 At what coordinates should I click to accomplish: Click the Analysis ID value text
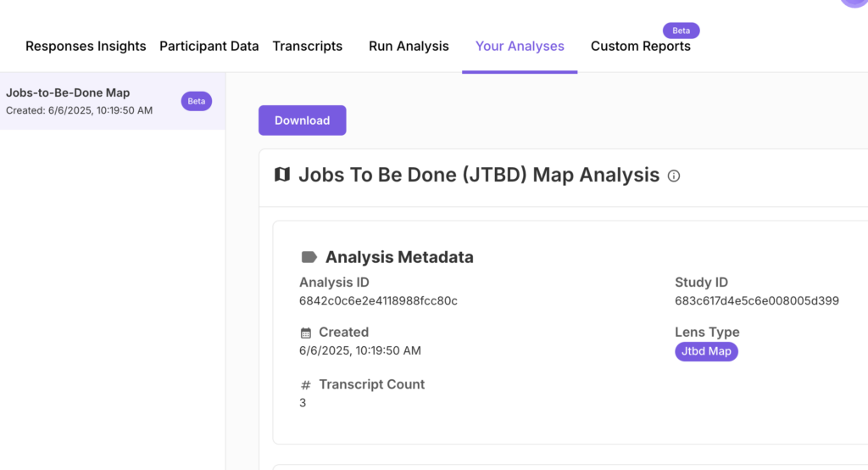[x=378, y=301]
